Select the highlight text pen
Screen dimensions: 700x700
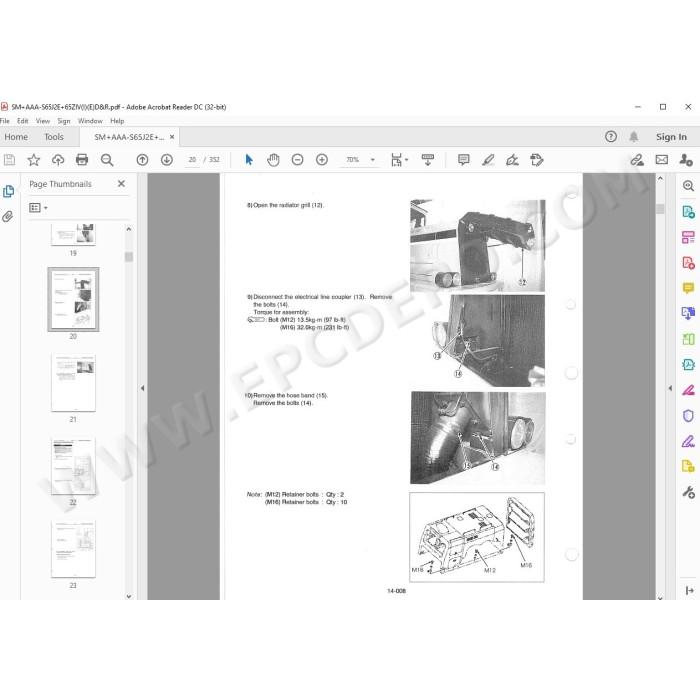coord(488,160)
